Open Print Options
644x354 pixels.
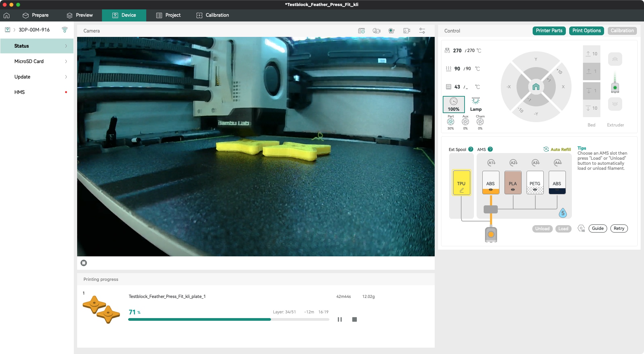(587, 31)
